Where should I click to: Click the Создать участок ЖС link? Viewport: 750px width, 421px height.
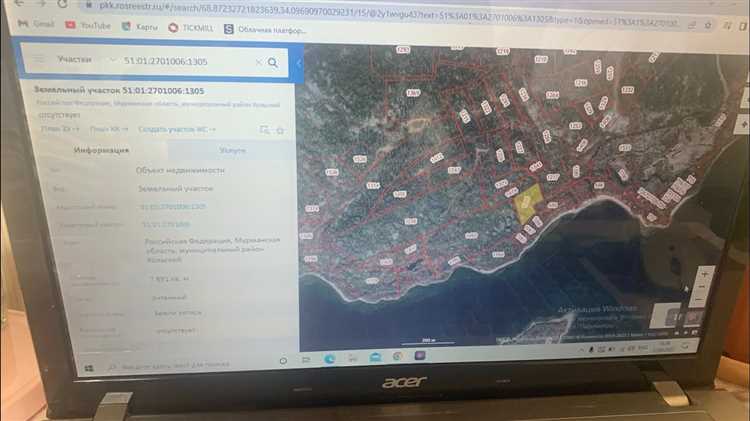(177, 129)
